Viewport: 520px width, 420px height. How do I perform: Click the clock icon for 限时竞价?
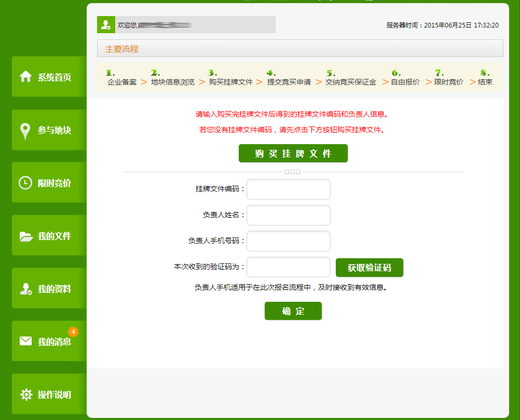(25, 183)
